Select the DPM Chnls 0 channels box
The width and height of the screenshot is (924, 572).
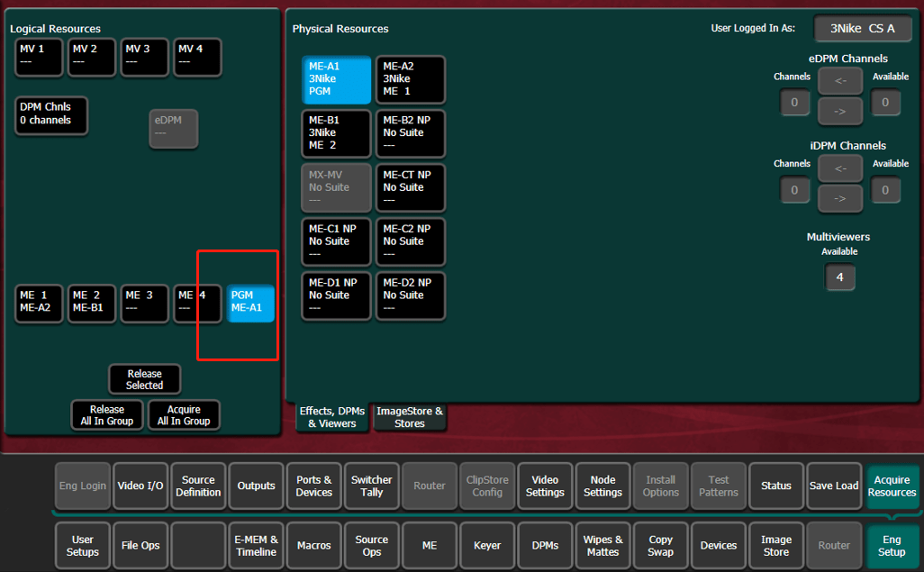tap(51, 114)
